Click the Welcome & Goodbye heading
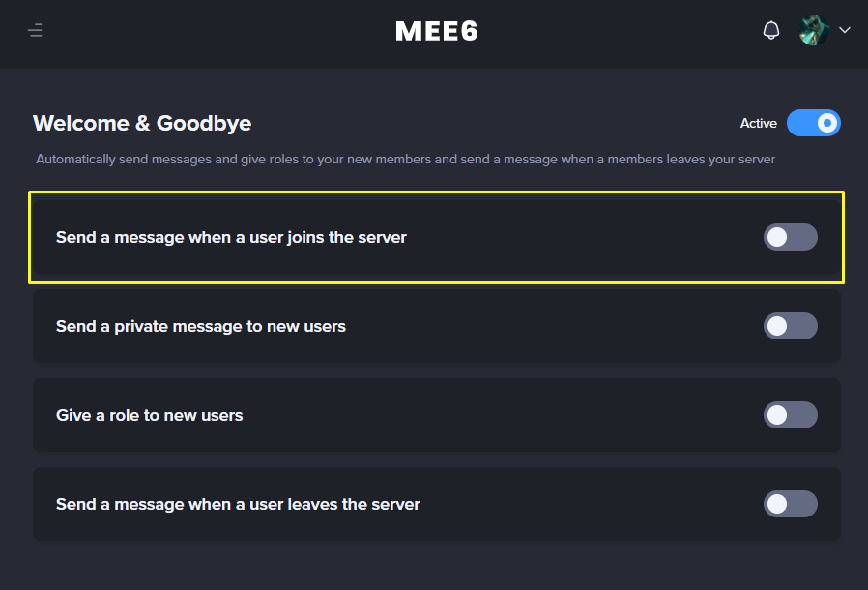 [x=142, y=123]
